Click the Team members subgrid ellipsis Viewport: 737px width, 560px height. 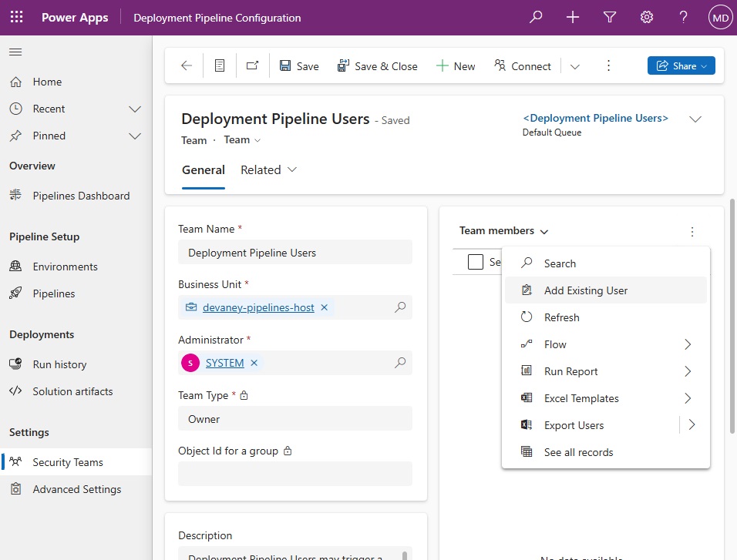click(692, 232)
